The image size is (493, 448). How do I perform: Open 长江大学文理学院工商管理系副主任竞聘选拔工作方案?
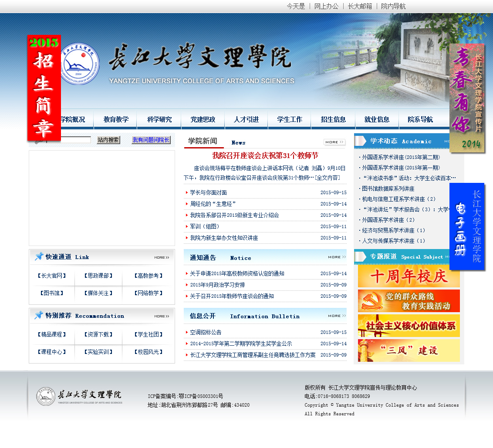pyautogui.click(x=253, y=355)
